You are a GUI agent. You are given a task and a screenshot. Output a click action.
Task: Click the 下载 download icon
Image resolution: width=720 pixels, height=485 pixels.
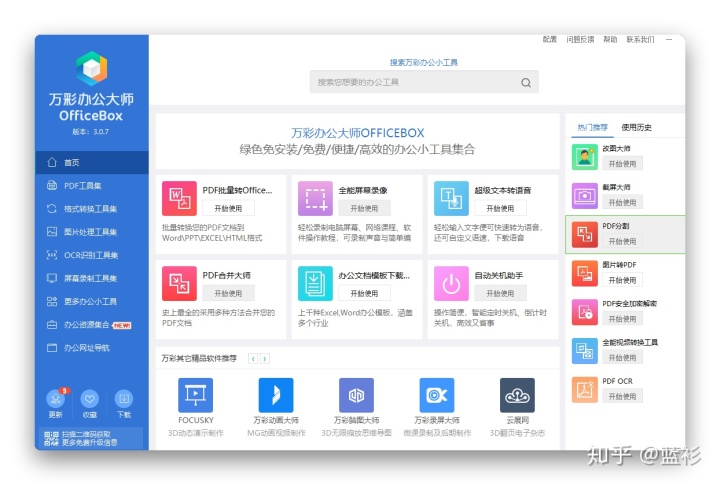[124, 399]
